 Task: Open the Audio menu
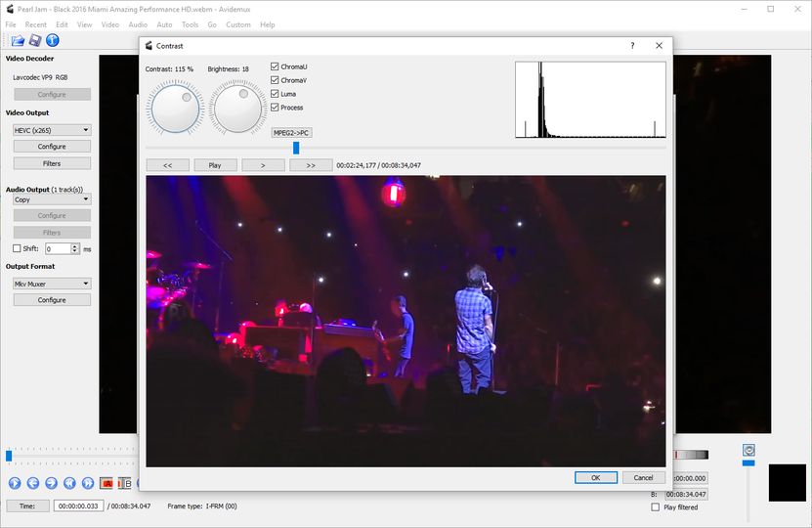click(x=138, y=24)
